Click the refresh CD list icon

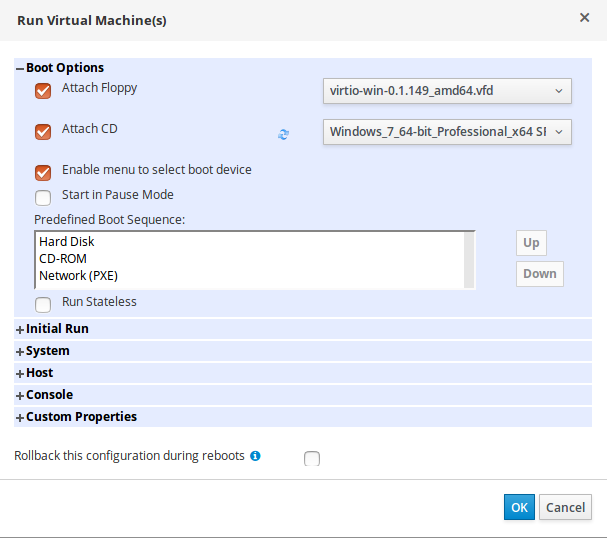pos(283,134)
